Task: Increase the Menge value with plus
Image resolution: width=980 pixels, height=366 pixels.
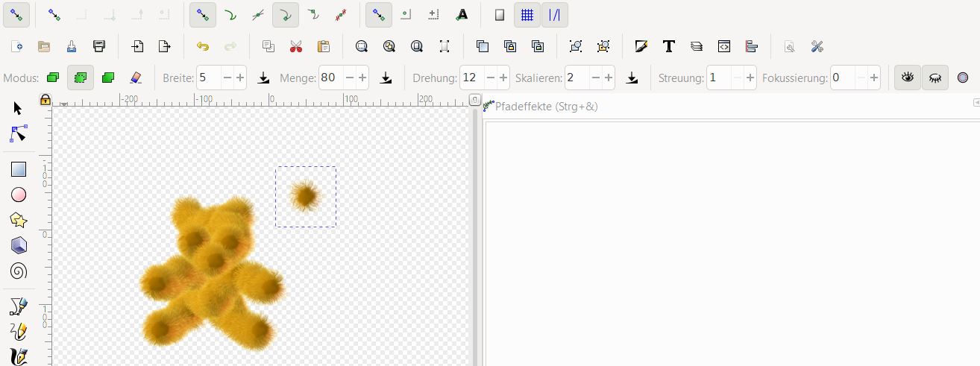Action: (362, 78)
